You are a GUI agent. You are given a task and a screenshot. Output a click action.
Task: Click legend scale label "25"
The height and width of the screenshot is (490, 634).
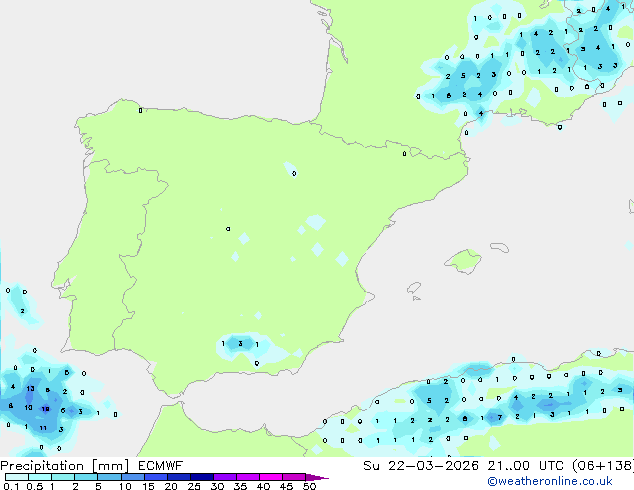tap(194, 486)
